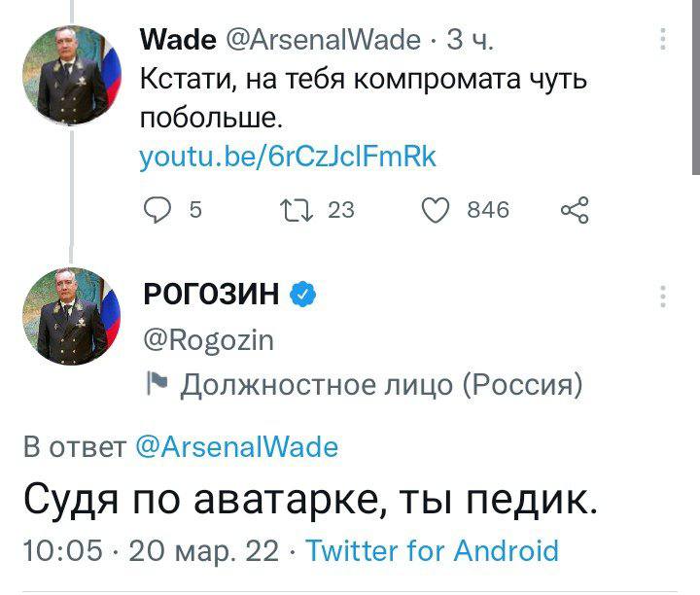Open the 10:05 · 20 мар. 22 timestamp
700x595 pixels.
click(150, 550)
